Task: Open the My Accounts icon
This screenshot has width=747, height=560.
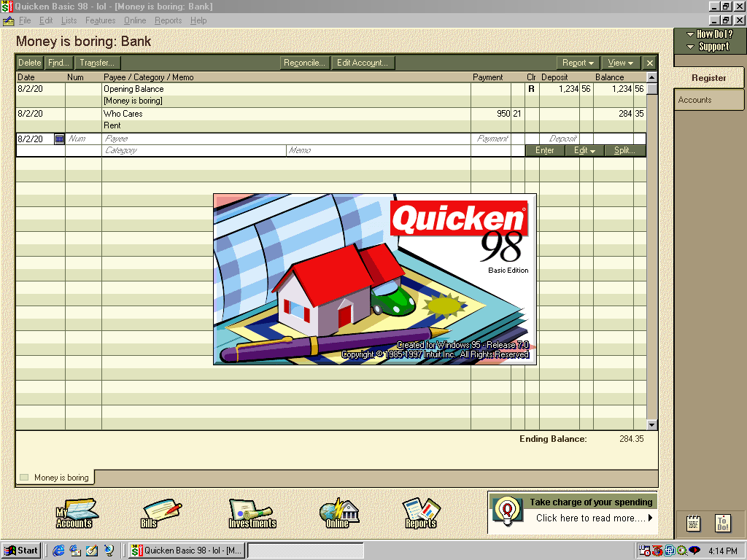Action: point(76,513)
